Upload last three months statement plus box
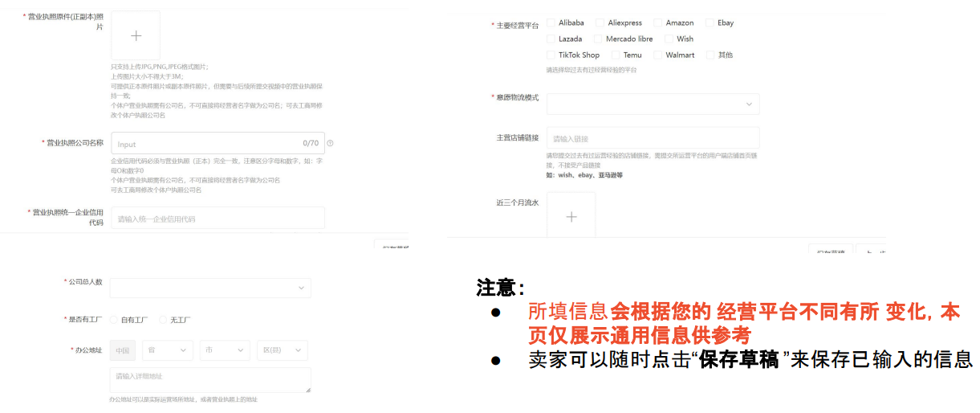This screenshot has width=980, height=413. pos(571,215)
